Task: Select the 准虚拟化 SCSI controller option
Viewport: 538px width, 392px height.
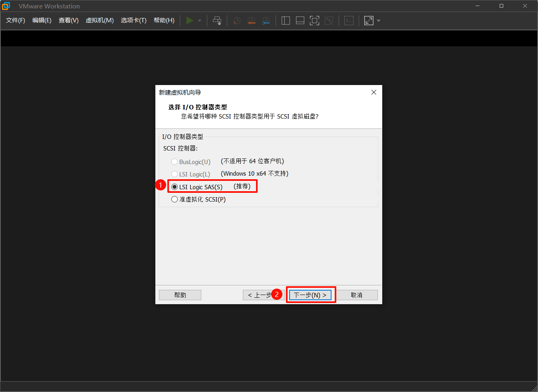Action: pos(175,199)
